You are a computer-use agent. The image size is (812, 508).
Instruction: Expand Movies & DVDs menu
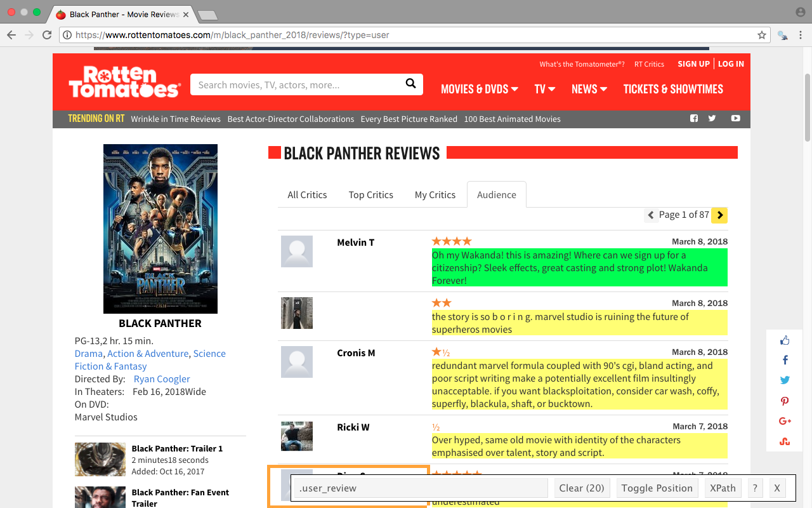click(480, 89)
